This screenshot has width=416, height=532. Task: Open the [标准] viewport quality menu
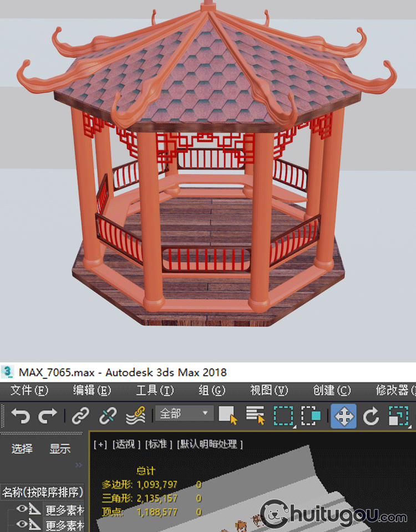(158, 444)
